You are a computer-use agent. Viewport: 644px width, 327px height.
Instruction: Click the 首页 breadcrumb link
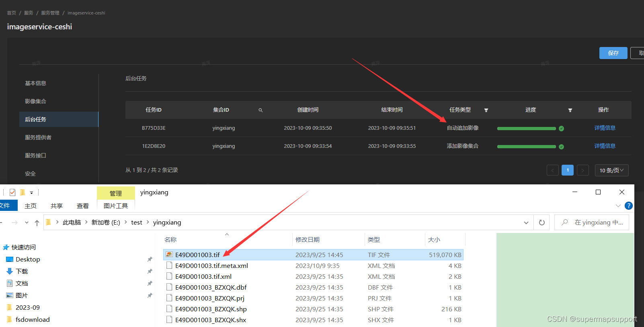coord(11,13)
